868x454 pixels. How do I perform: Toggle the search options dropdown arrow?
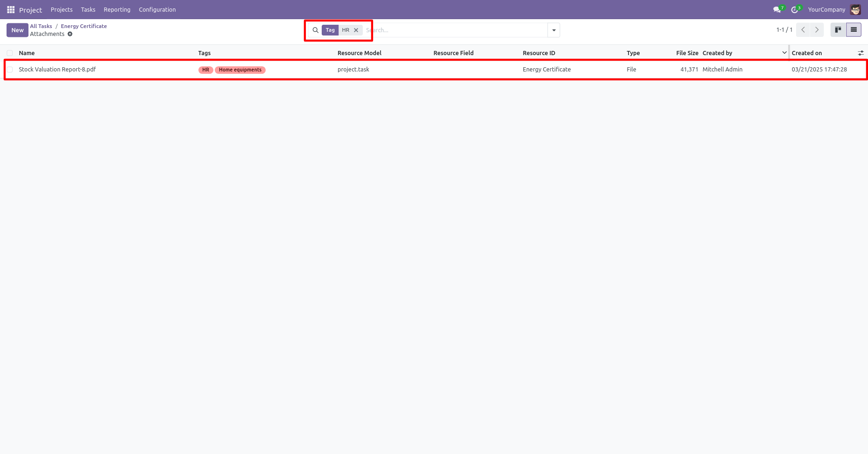coord(554,30)
